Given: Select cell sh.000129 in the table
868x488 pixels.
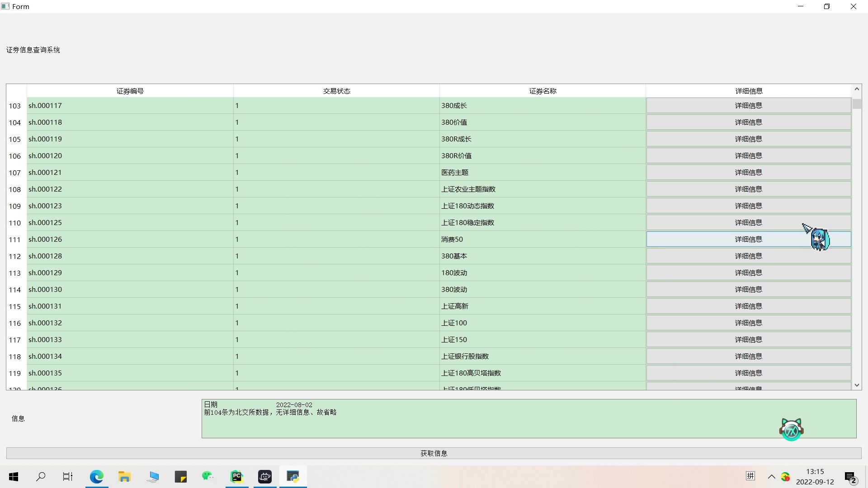Looking at the screenshot, I should (x=130, y=273).
